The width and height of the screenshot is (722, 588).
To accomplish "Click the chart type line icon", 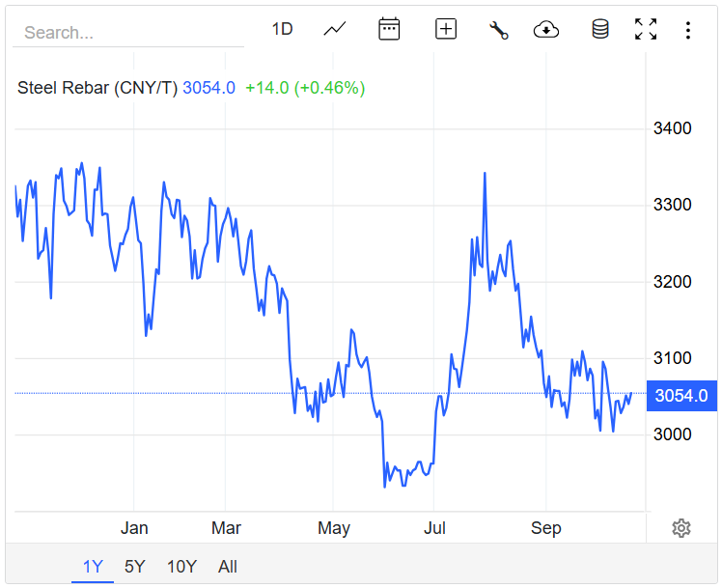I will 335,29.
